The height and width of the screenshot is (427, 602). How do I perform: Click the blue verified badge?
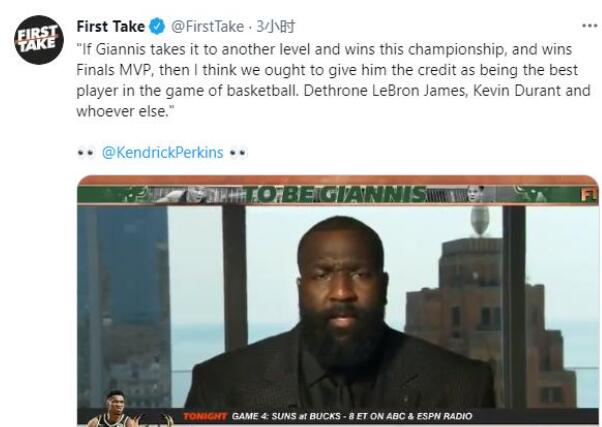pyautogui.click(x=158, y=26)
